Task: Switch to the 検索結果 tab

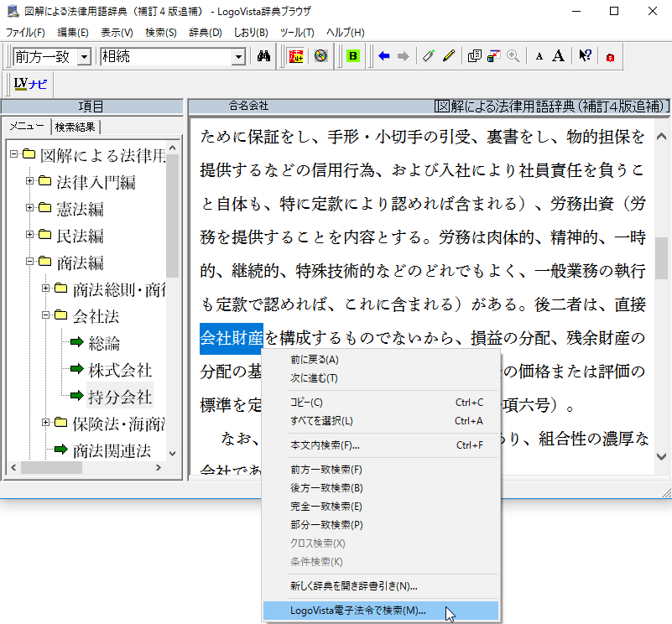Action: (x=76, y=127)
